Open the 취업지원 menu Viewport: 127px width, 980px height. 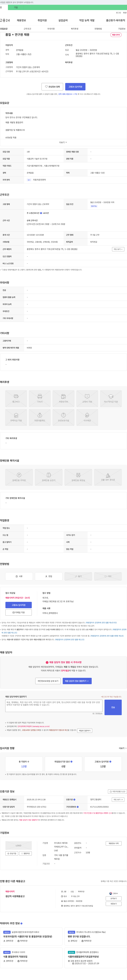tap(42, 21)
